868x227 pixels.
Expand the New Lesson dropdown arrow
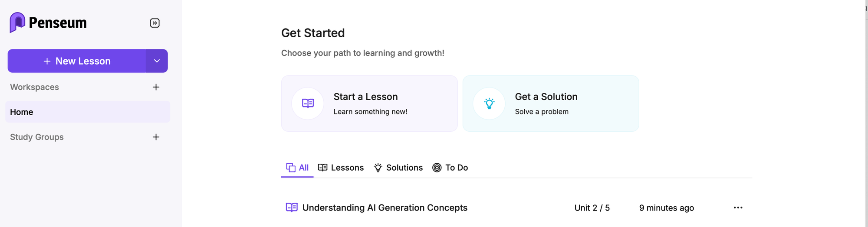(157, 61)
